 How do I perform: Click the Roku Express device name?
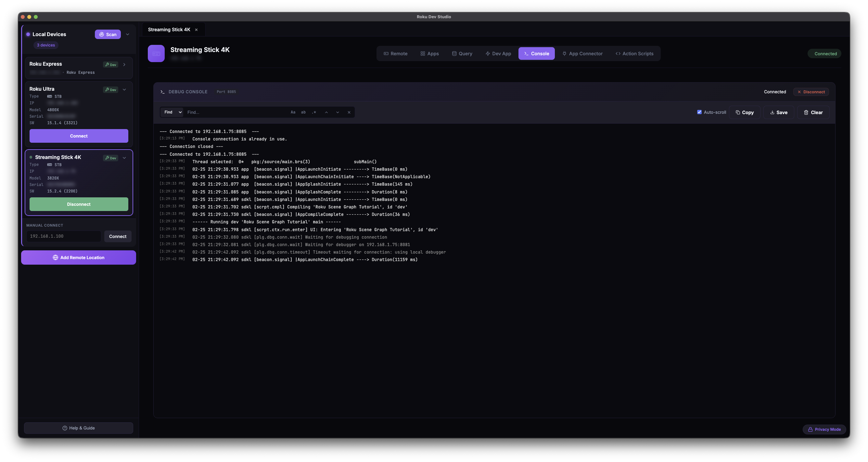pyautogui.click(x=45, y=64)
